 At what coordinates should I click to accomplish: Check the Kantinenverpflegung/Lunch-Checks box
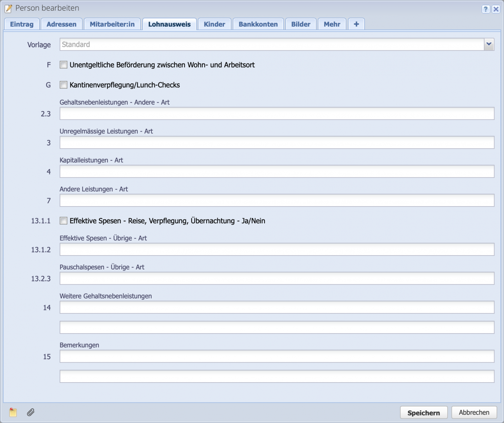tap(64, 84)
